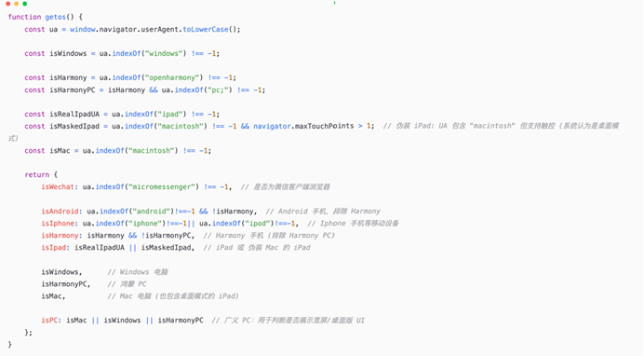Click the red close window dot
The image size is (644, 356).
(8, 4)
